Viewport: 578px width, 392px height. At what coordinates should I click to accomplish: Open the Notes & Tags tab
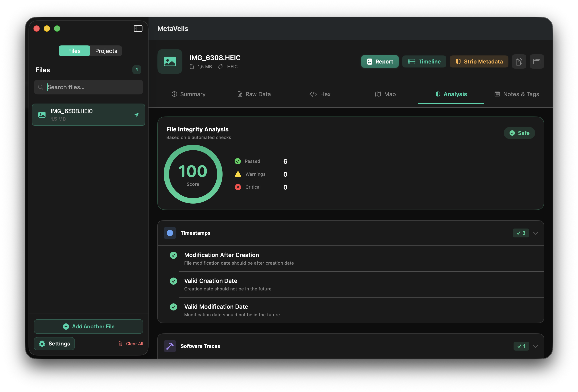517,94
